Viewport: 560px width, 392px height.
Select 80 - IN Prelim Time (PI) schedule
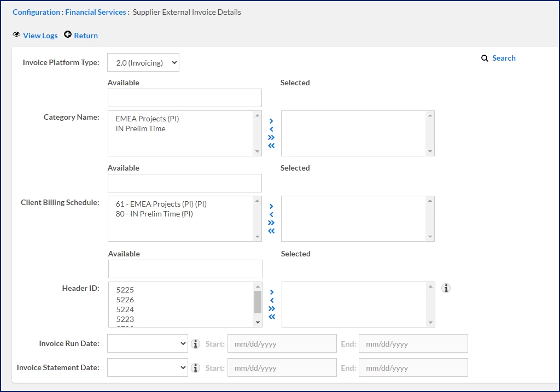click(154, 214)
